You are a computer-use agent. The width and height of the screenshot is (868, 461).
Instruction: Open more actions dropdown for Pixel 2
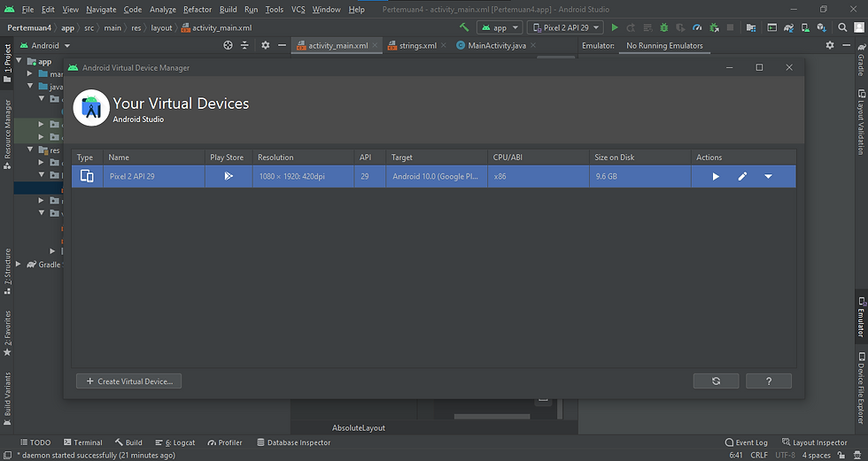tap(769, 176)
